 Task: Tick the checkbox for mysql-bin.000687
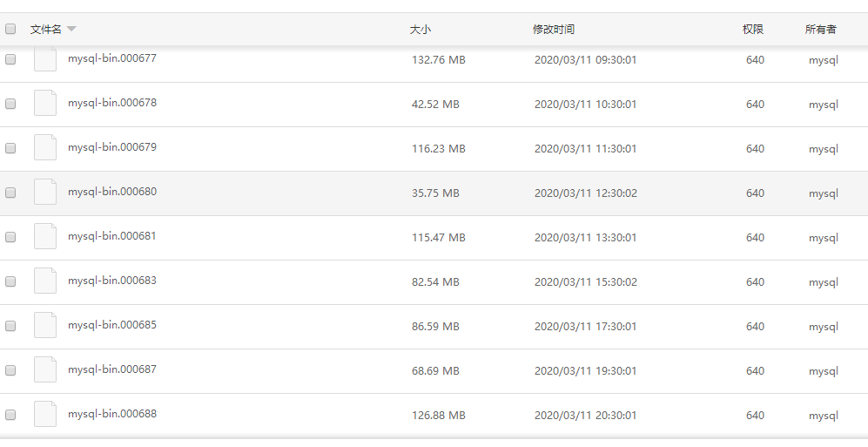tap(10, 370)
